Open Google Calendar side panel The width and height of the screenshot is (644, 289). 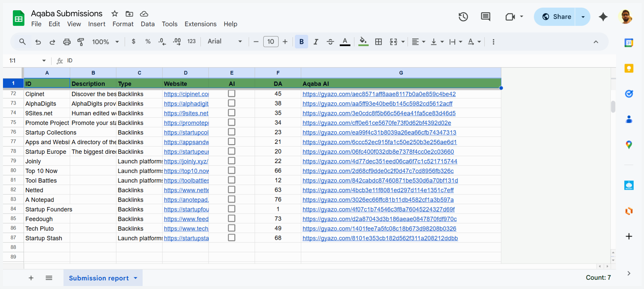[629, 43]
